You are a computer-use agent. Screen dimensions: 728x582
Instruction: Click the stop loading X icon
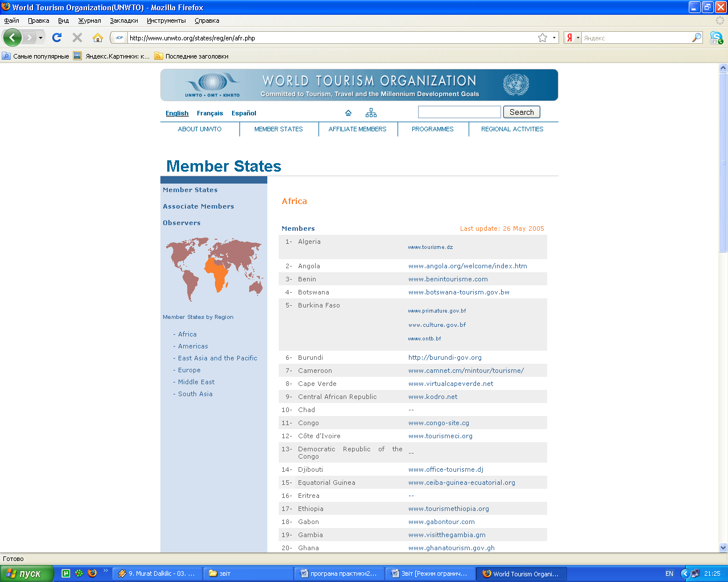click(x=77, y=38)
